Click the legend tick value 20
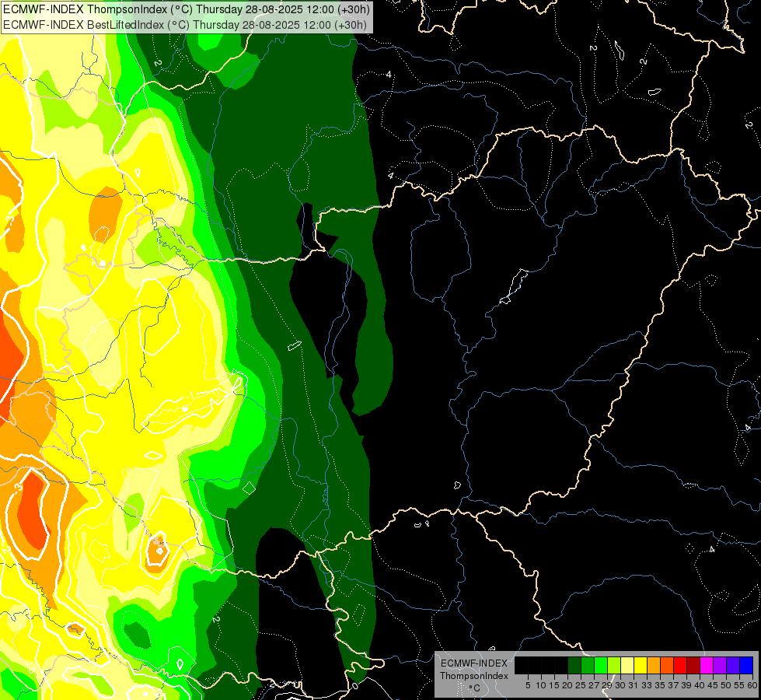 pos(567,685)
